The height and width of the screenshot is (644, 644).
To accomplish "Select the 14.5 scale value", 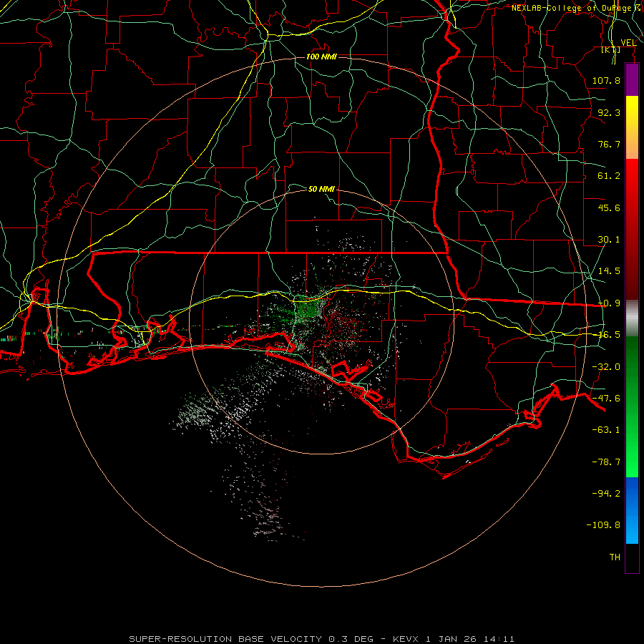I will click(609, 271).
